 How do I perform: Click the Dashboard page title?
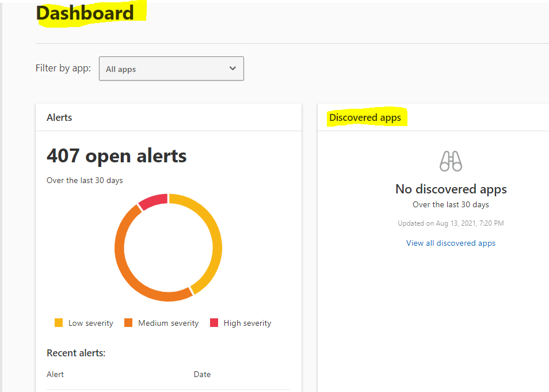coord(85,13)
